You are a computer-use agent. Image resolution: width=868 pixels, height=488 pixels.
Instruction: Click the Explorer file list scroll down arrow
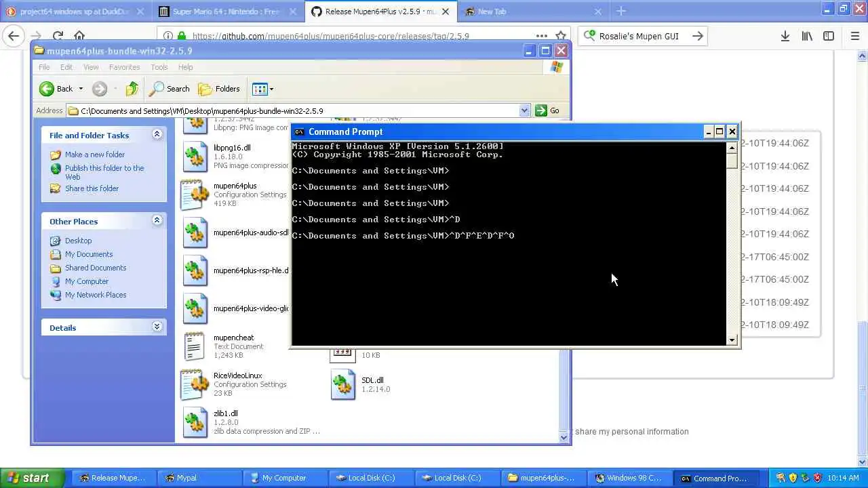(564, 438)
